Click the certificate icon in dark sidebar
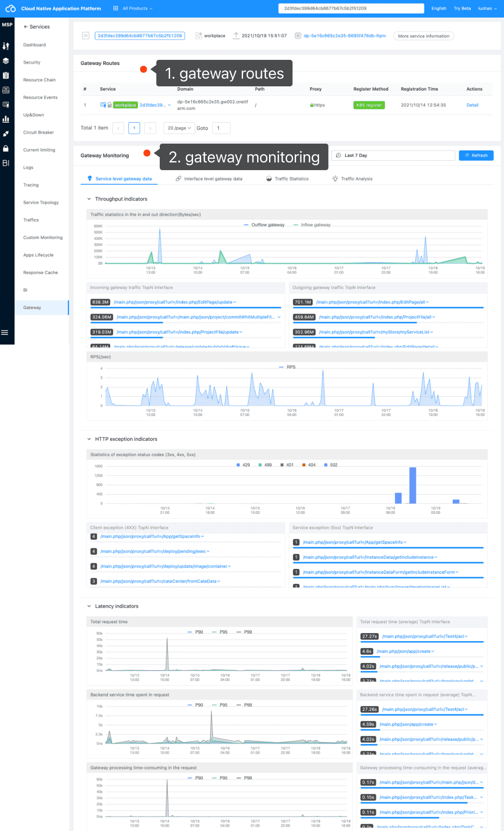 [6, 104]
